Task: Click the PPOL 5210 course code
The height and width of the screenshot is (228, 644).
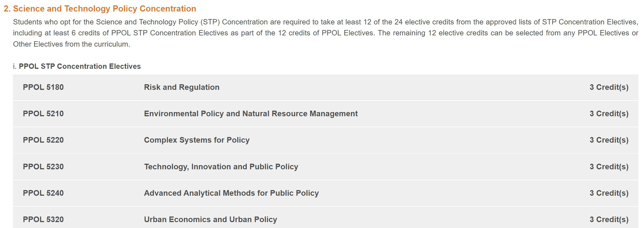Action: pyautogui.click(x=43, y=114)
